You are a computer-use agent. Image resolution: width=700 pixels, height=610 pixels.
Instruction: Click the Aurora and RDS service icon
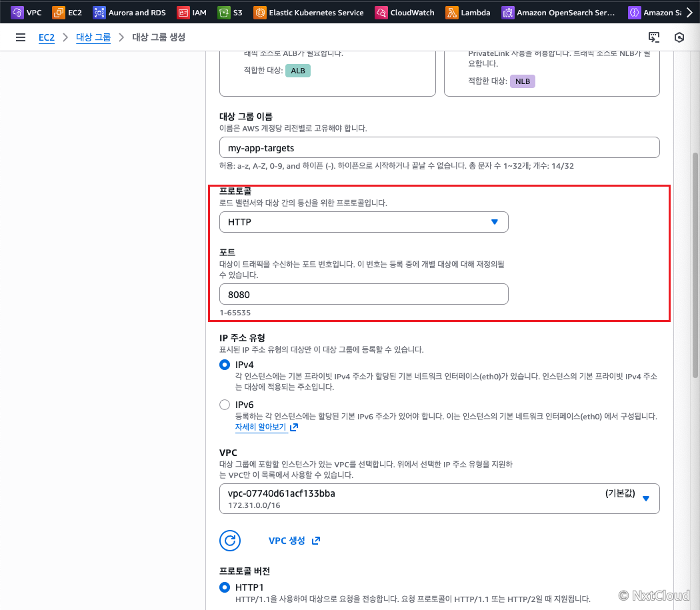(x=99, y=13)
